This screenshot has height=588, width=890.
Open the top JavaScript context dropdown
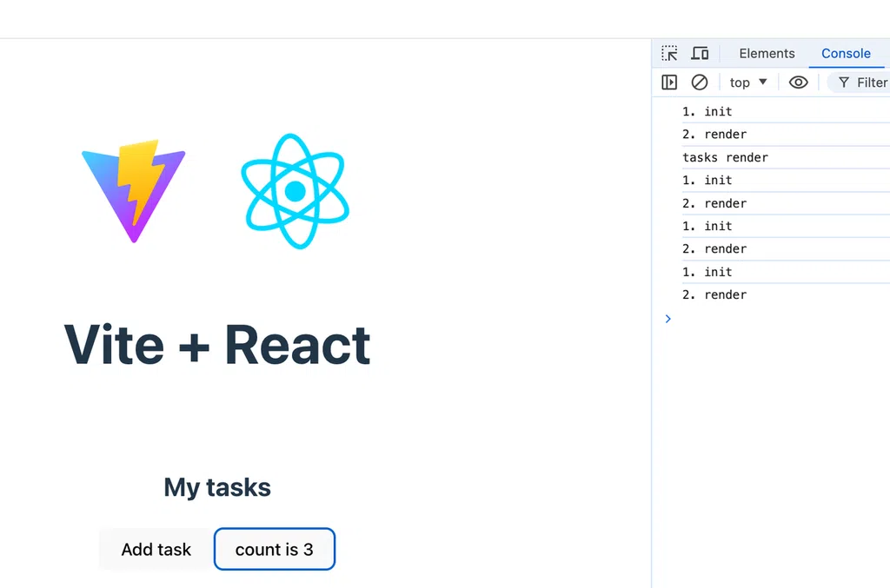748,83
